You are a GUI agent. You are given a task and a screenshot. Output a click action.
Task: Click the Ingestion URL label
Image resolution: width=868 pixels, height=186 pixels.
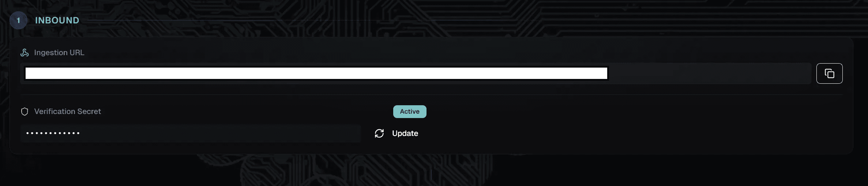[59, 53]
